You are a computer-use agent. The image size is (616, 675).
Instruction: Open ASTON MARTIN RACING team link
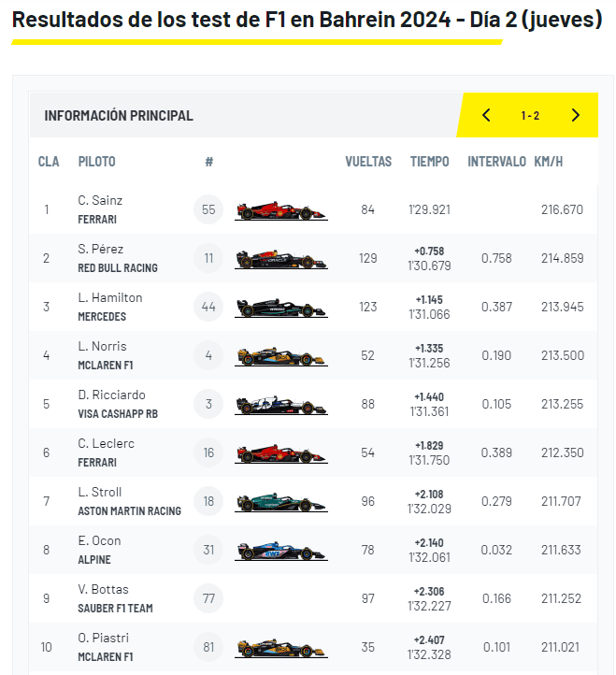(130, 511)
